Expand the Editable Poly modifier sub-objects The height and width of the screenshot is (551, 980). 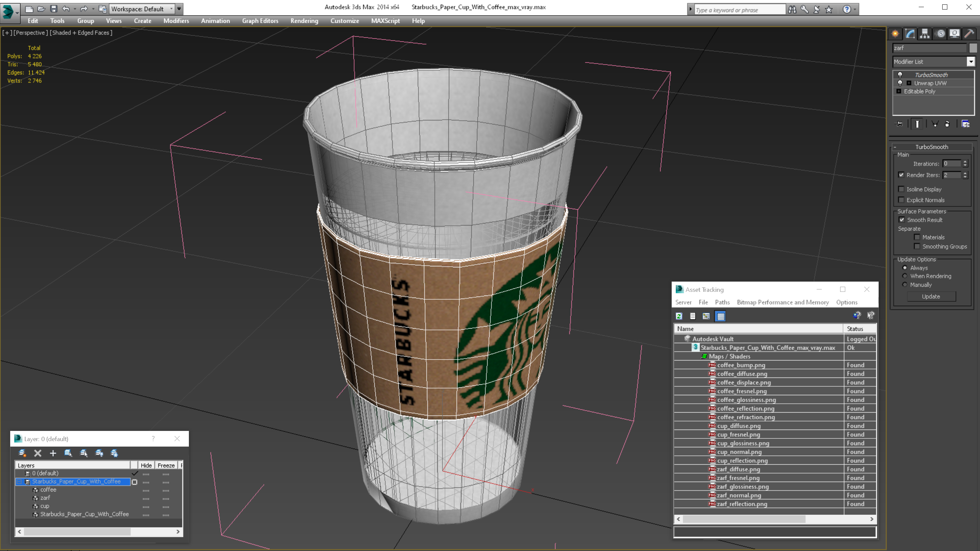click(x=899, y=91)
